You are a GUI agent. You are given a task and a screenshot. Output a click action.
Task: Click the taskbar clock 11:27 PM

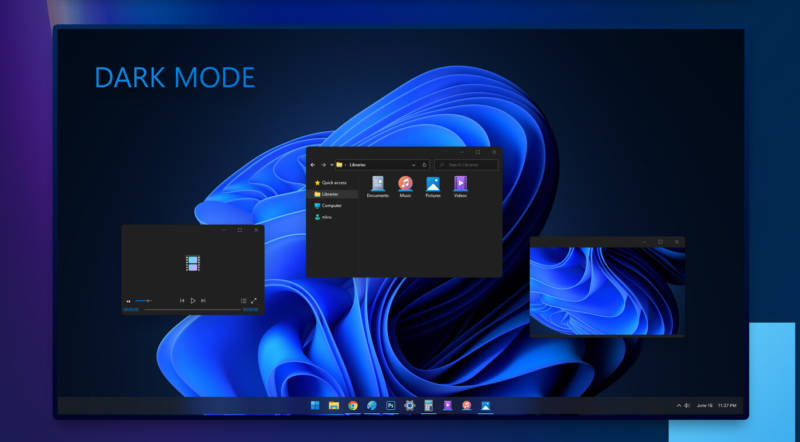[x=727, y=405]
